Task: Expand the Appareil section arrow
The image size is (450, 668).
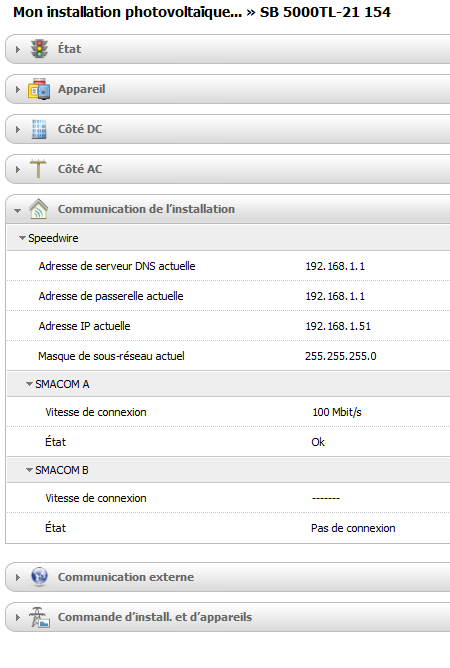Action: [17, 89]
